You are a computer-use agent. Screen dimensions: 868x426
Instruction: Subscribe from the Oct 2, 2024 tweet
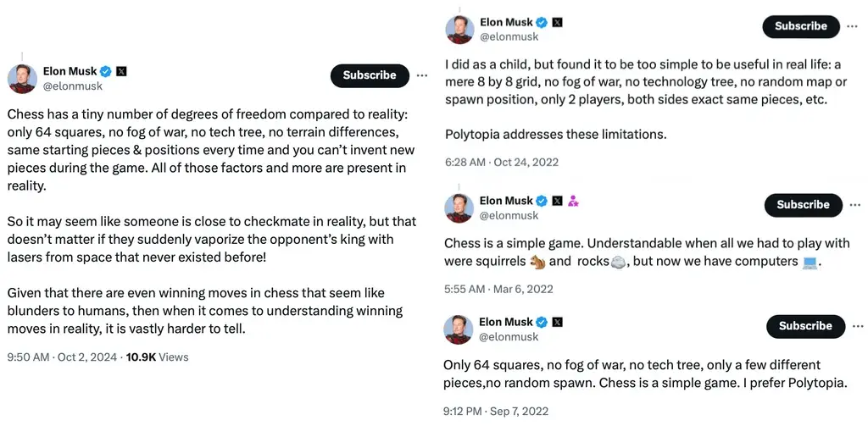(x=370, y=75)
